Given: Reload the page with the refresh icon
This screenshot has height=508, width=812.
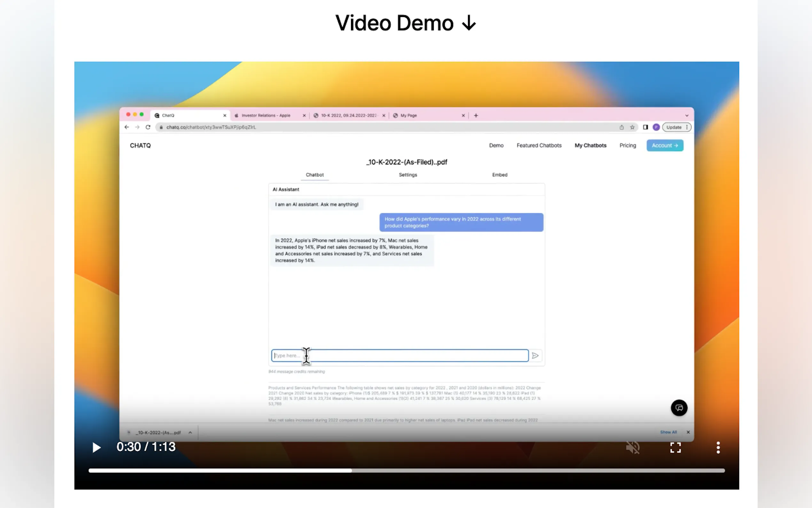Looking at the screenshot, I should [x=148, y=127].
